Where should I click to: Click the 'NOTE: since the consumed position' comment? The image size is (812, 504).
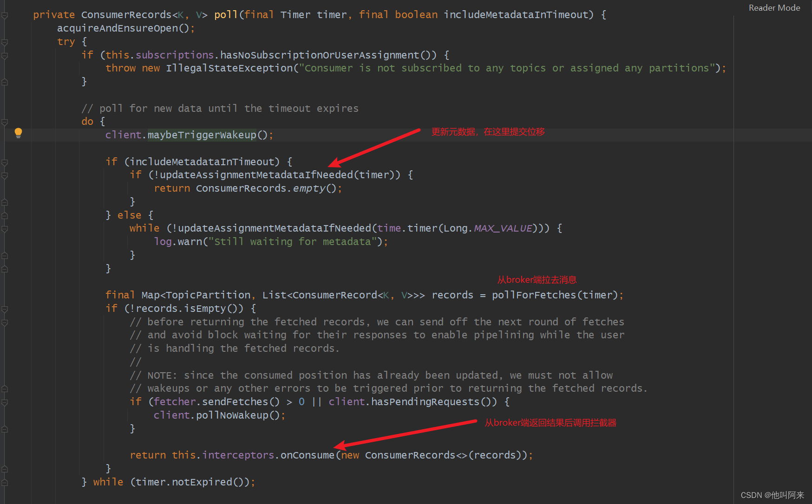(371, 375)
